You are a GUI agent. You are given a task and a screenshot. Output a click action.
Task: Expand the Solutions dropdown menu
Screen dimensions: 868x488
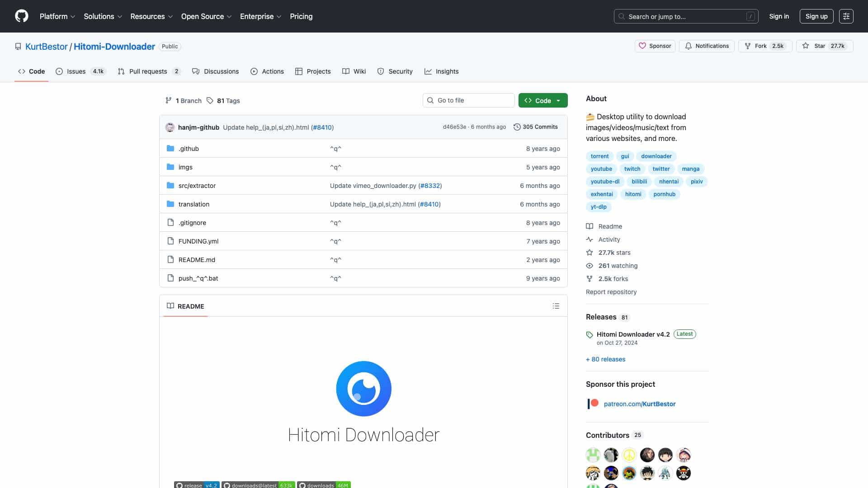[103, 16]
